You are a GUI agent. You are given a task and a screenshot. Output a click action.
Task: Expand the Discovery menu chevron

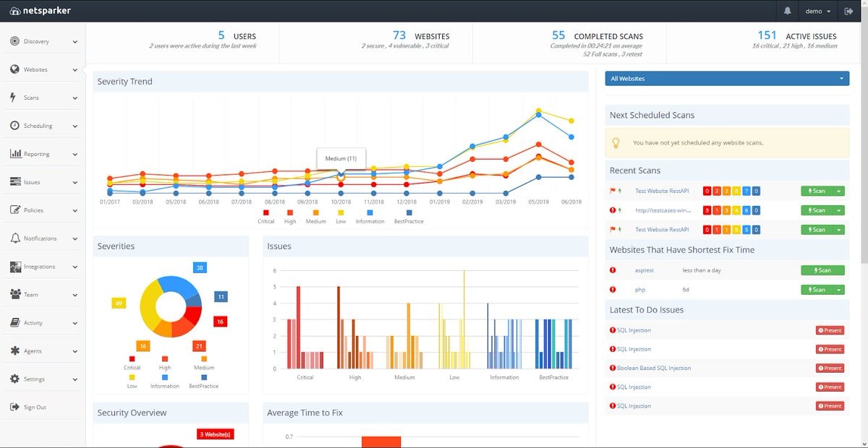click(75, 42)
